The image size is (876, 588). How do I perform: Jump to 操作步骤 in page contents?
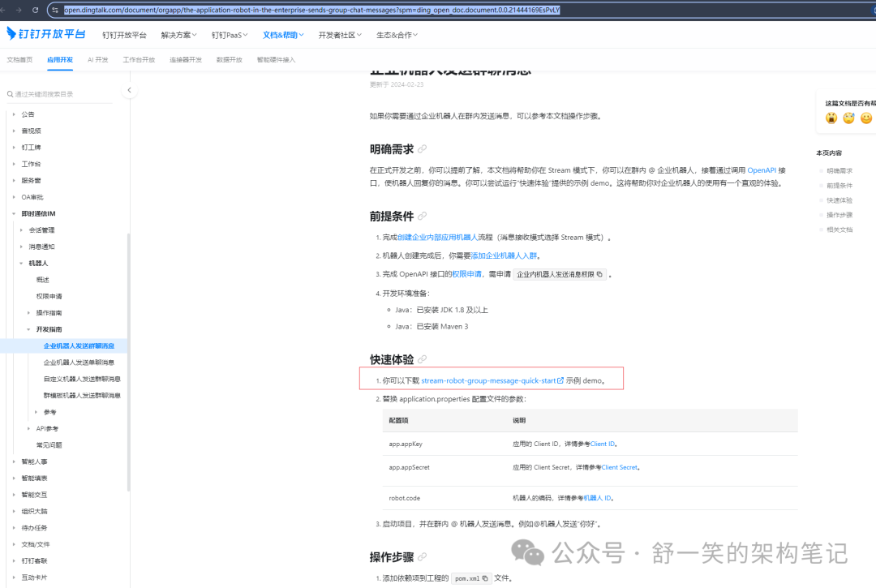point(839,215)
